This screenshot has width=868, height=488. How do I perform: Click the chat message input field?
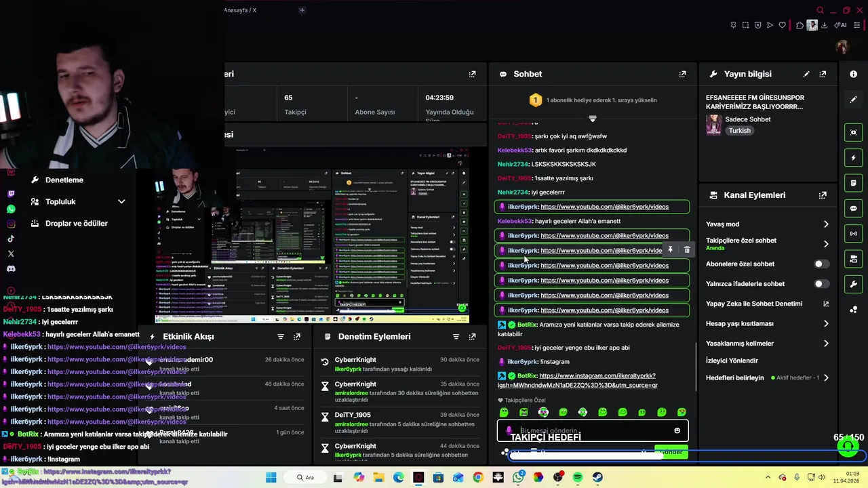(x=593, y=430)
